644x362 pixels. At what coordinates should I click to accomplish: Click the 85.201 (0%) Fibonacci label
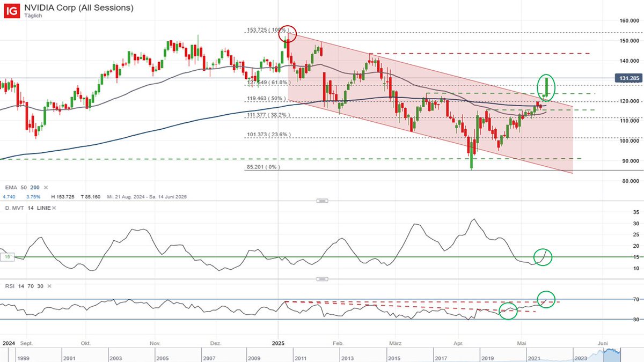(x=264, y=167)
